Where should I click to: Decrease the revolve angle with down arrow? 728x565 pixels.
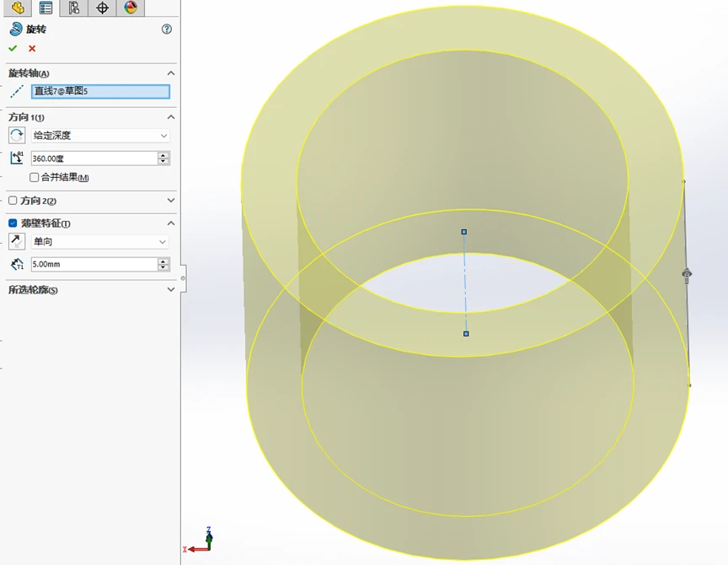coord(163,162)
